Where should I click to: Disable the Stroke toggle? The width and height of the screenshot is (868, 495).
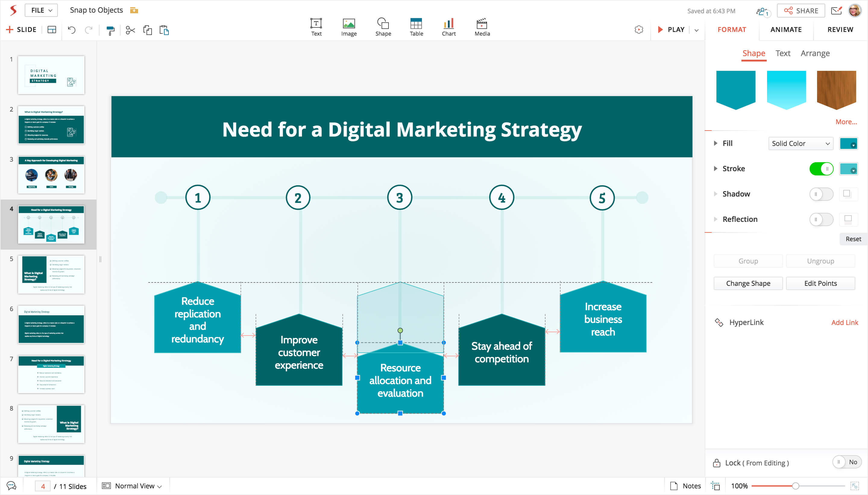pos(821,169)
